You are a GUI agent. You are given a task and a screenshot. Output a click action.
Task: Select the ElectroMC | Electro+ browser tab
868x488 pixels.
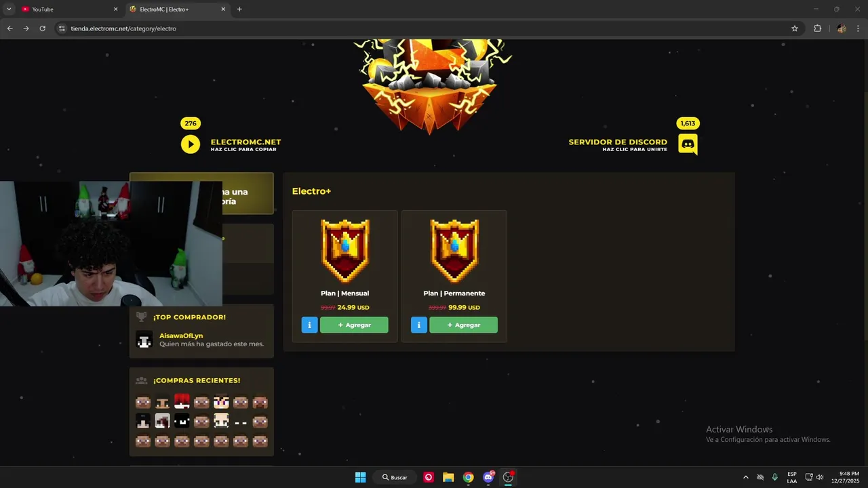tap(176, 9)
